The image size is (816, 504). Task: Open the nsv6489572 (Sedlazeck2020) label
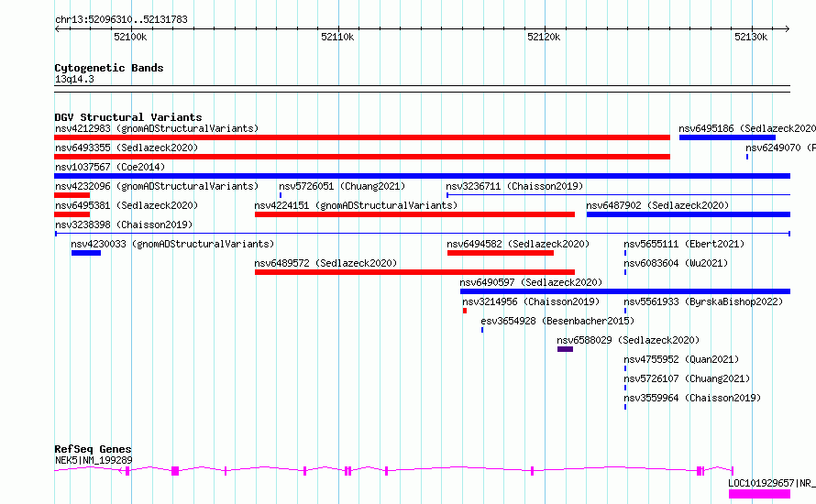[x=325, y=263]
